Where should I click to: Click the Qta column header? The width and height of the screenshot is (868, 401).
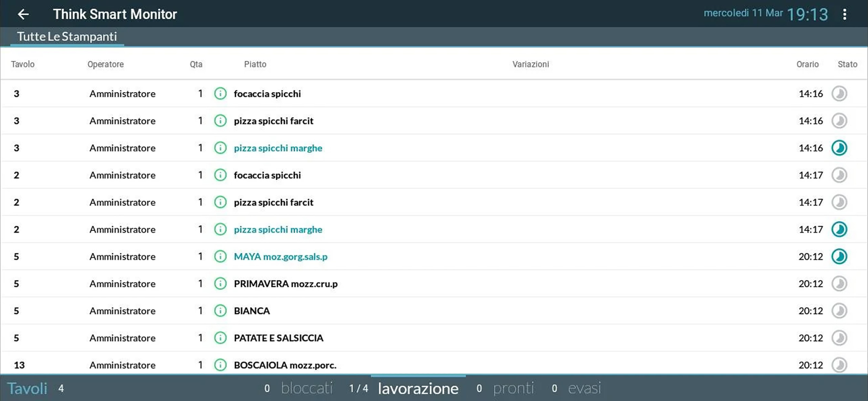point(196,64)
